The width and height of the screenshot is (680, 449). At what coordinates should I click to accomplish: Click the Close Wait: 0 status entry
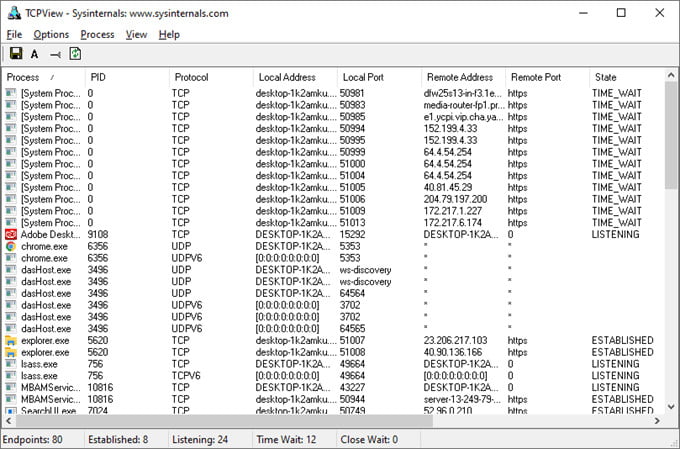(369, 439)
